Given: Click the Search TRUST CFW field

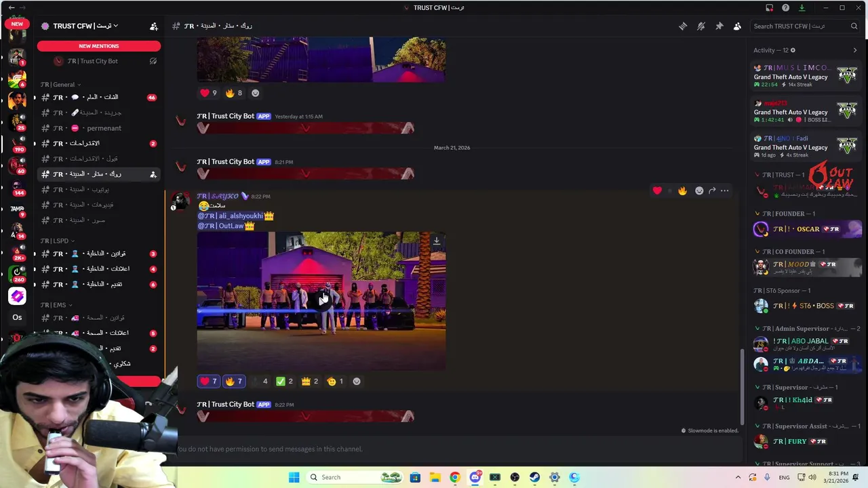Looking at the screenshot, I should 806,26.
